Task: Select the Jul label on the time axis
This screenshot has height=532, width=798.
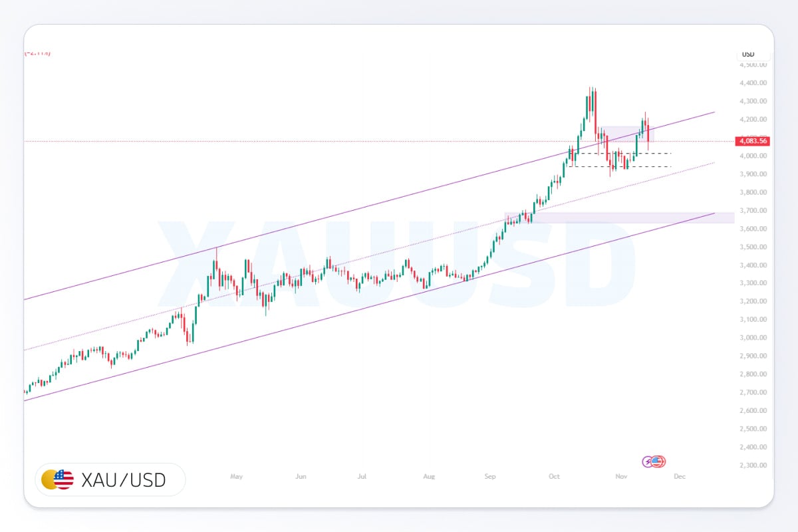Action: click(x=362, y=476)
